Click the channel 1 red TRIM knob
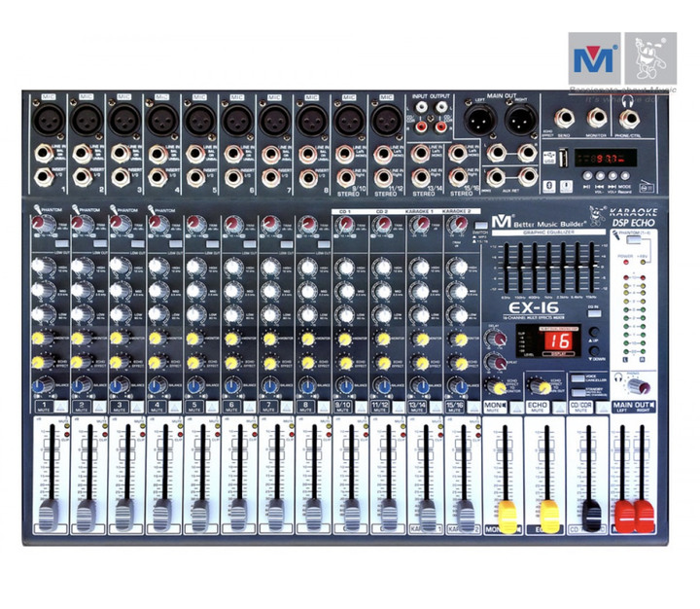This screenshot has width=700, height=609. click(x=42, y=224)
